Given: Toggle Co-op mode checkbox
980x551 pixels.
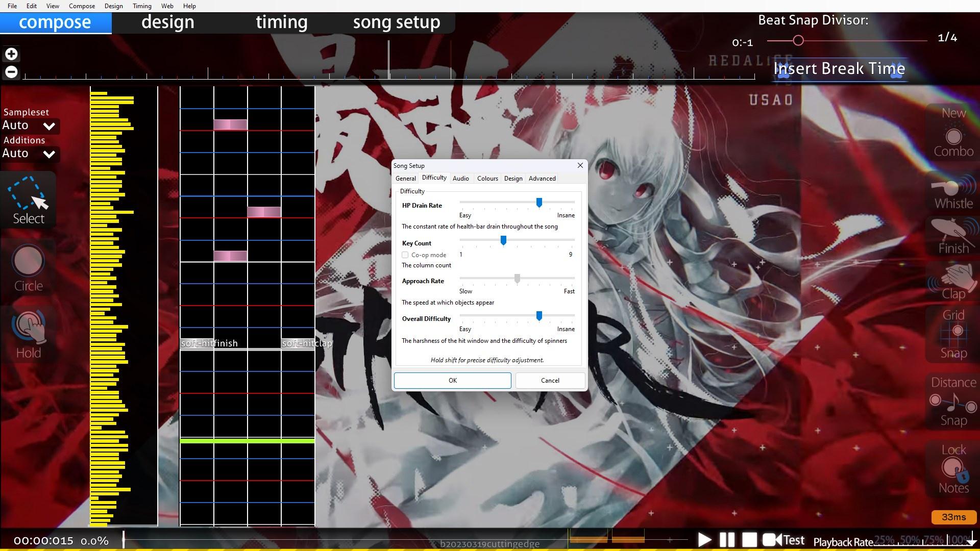Looking at the screenshot, I should 405,254.
